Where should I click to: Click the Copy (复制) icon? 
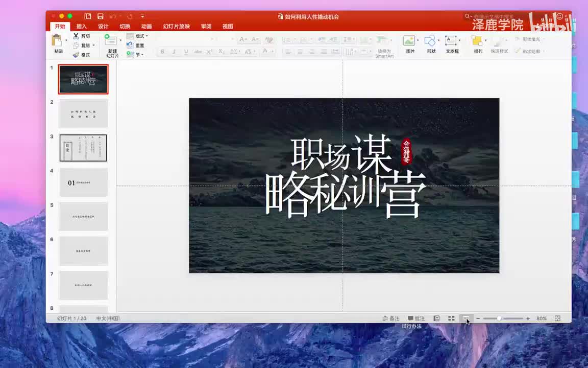coord(76,45)
